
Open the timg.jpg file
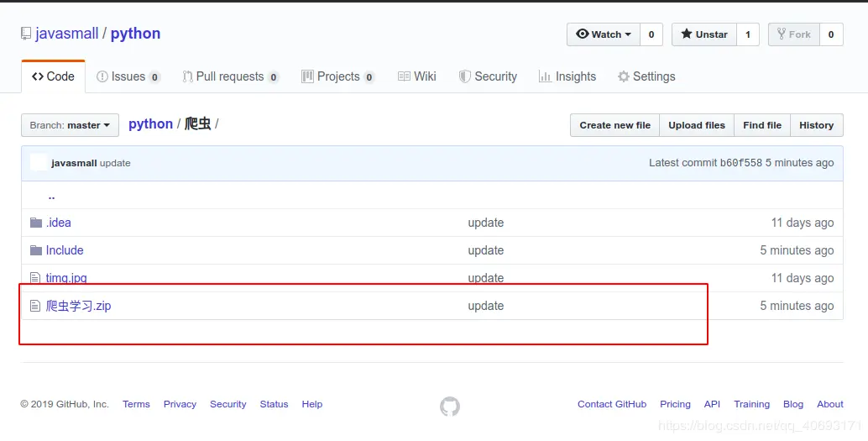point(66,278)
